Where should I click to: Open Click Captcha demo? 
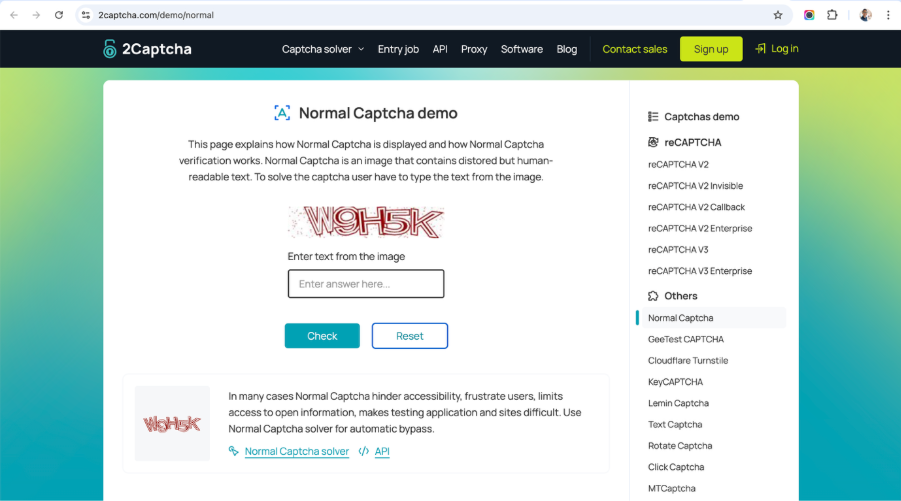pos(676,467)
